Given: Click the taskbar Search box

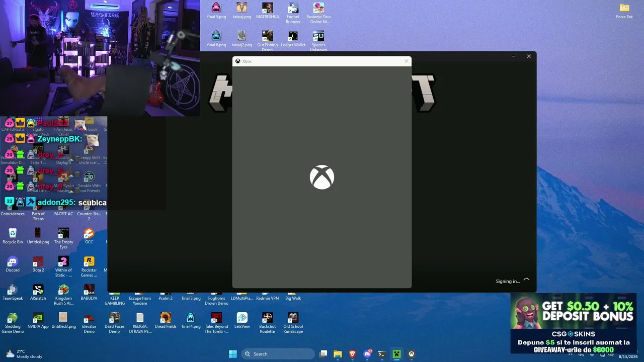Looking at the screenshot, I should pos(278,354).
